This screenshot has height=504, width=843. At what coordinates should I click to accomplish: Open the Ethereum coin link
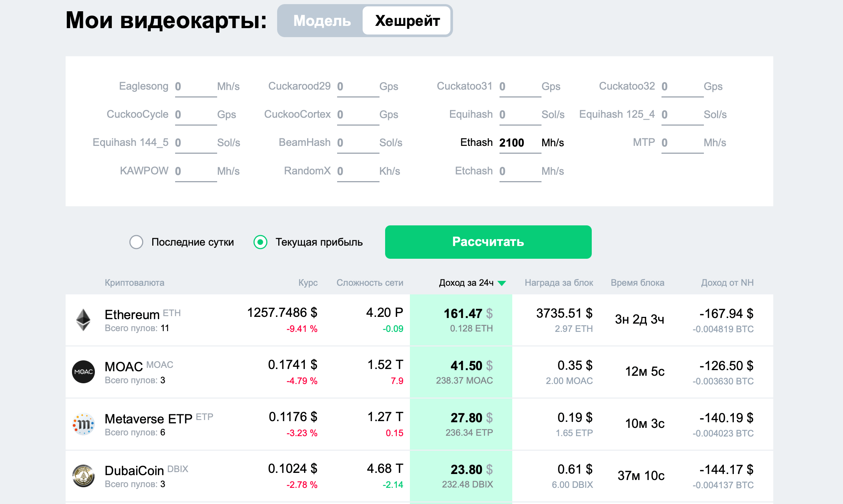132,315
